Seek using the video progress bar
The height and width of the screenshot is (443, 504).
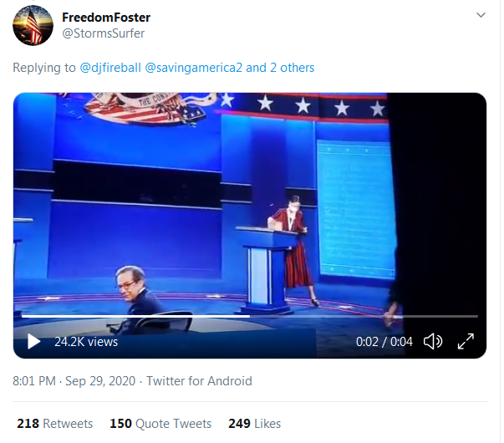point(249,317)
